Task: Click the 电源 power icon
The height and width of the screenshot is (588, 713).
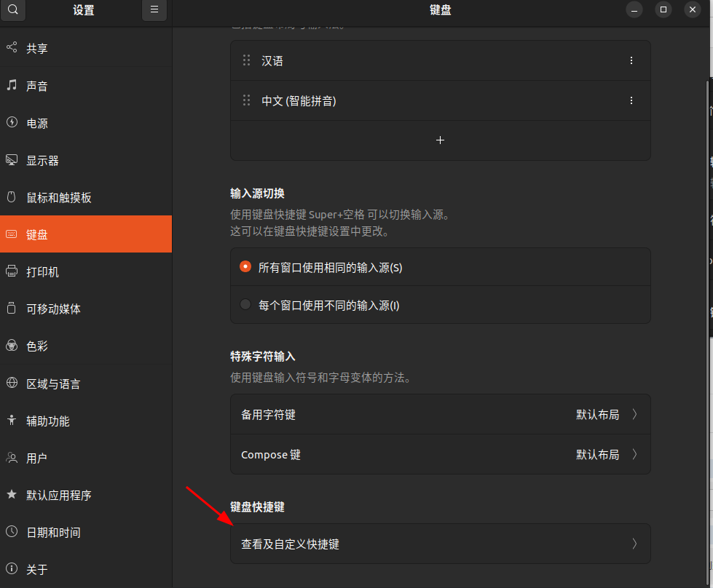Action: [x=12, y=122]
